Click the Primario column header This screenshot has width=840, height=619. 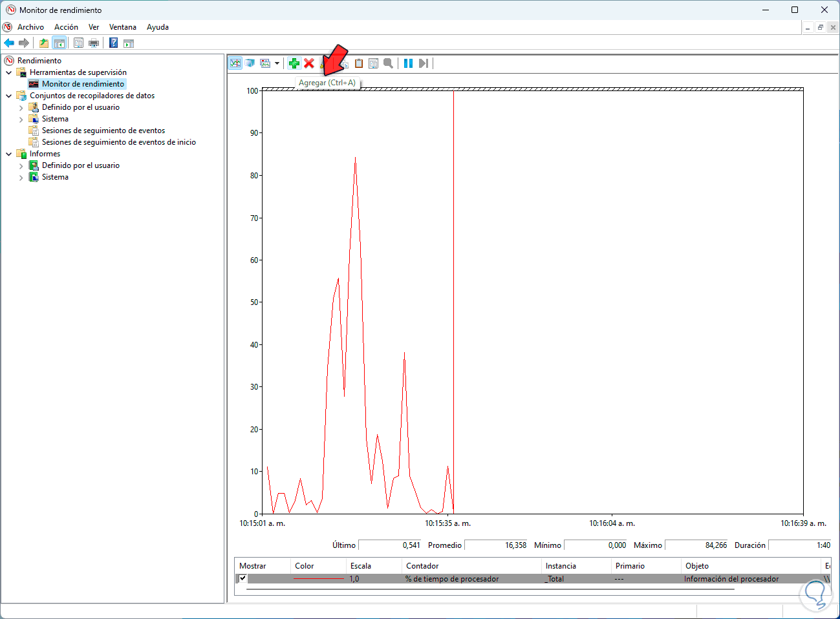coord(646,566)
